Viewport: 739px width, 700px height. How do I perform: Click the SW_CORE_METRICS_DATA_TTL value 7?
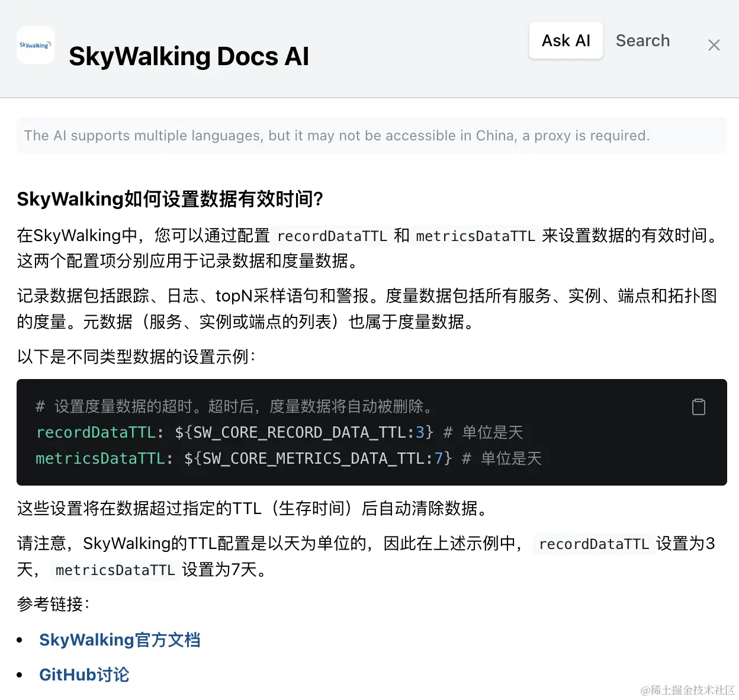click(439, 458)
